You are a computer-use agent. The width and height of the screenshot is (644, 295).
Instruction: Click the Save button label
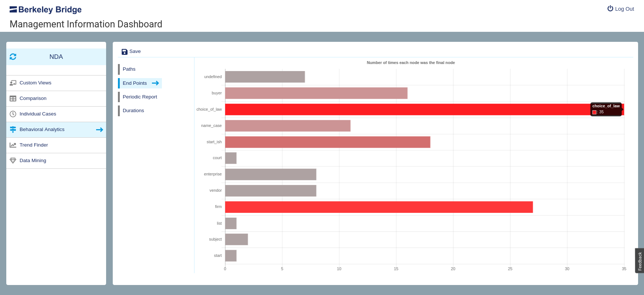click(135, 51)
